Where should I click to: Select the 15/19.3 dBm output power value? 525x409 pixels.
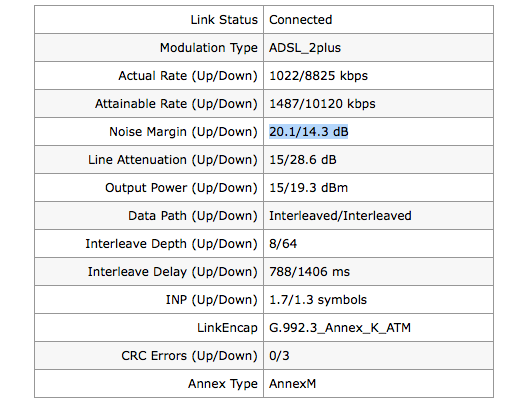(x=308, y=188)
